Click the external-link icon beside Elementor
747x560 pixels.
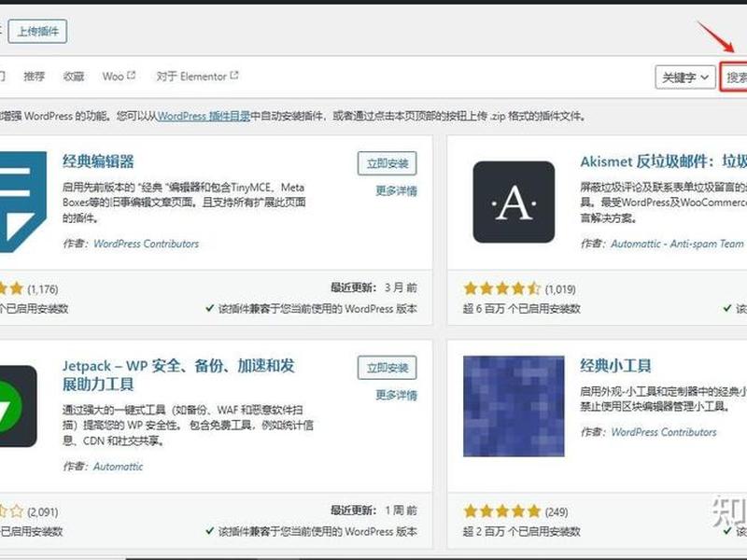pos(234,76)
